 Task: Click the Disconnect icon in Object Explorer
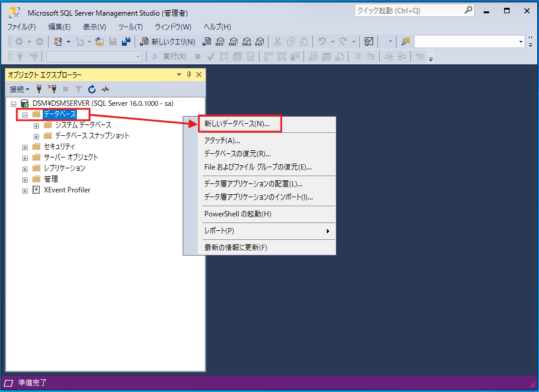pyautogui.click(x=52, y=90)
